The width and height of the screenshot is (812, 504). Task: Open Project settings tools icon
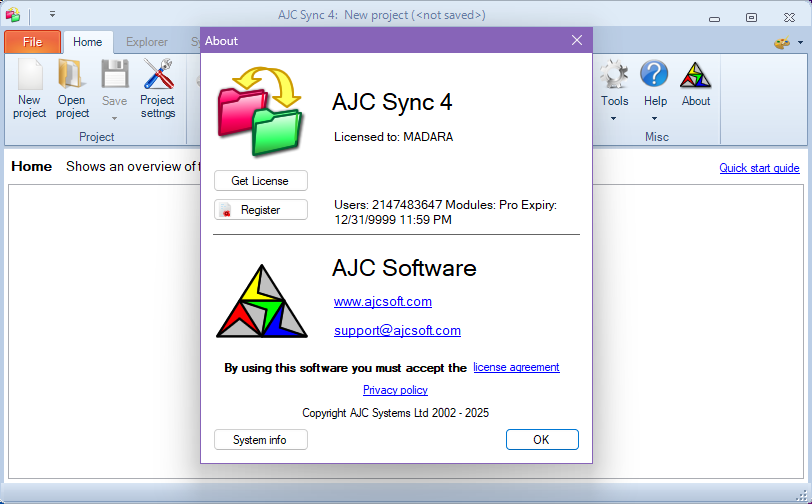click(157, 74)
